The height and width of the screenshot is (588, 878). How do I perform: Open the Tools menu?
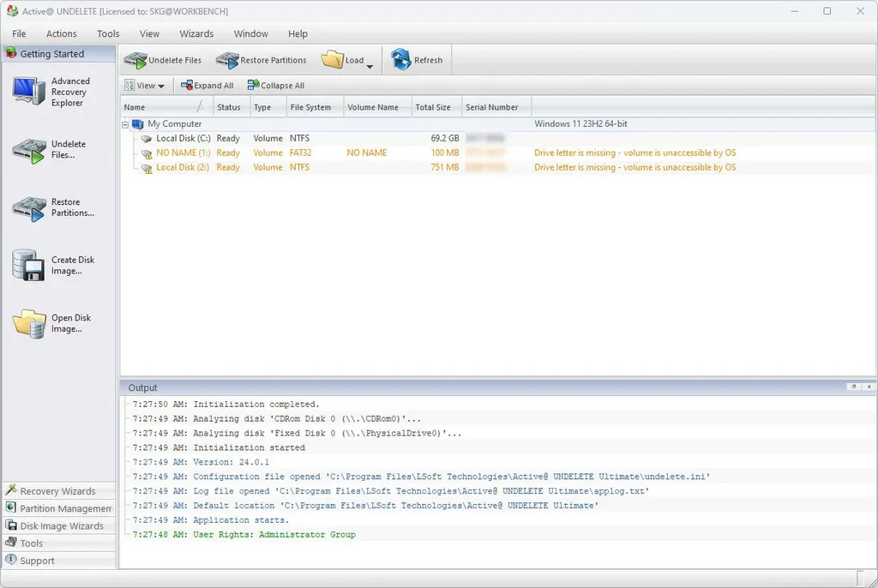108,33
